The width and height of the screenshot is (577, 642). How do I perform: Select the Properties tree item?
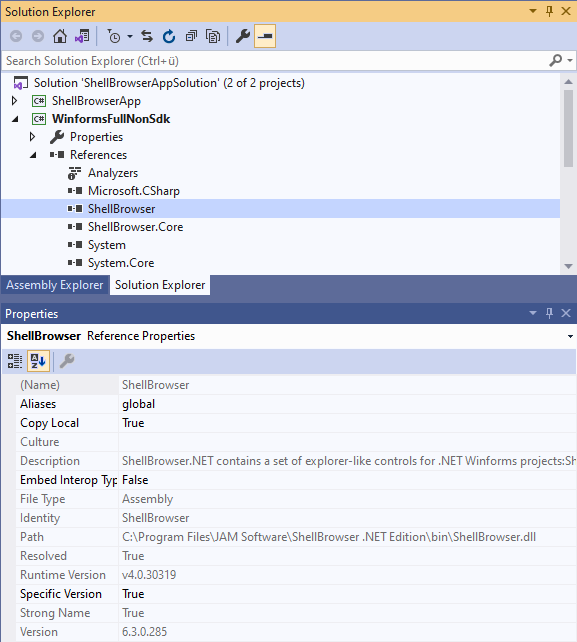pos(96,137)
